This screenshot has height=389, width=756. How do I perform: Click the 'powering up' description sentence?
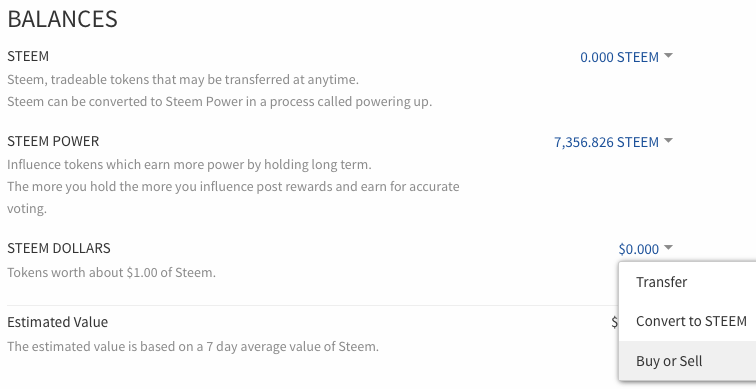[x=219, y=102]
